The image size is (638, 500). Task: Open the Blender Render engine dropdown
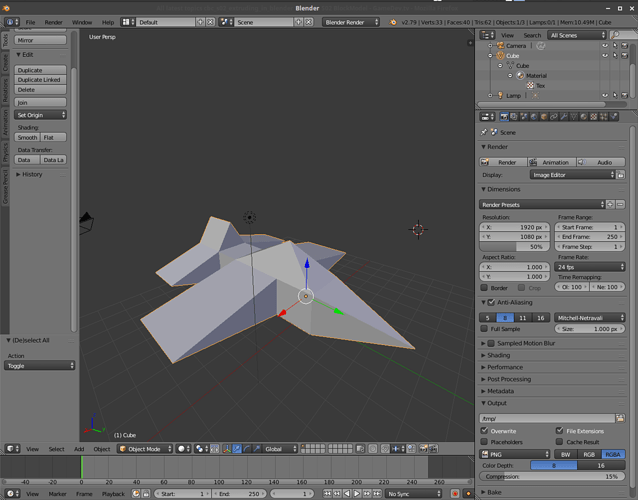[x=351, y=22]
